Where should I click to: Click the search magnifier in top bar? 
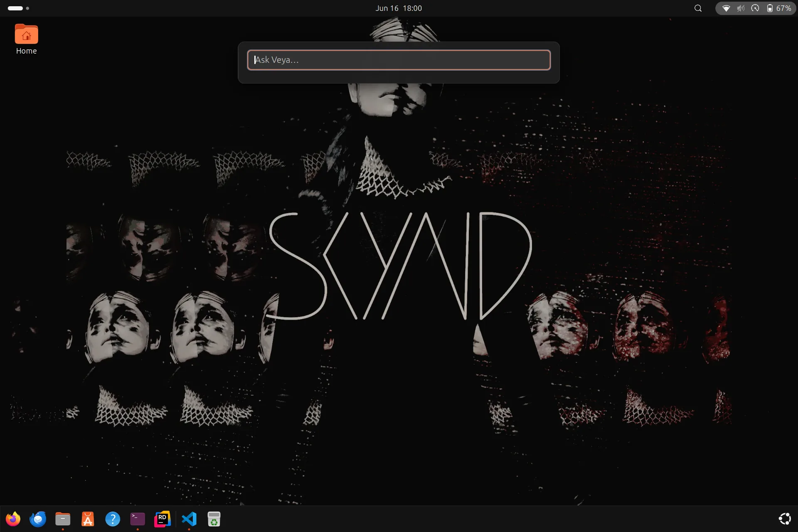[x=698, y=8]
